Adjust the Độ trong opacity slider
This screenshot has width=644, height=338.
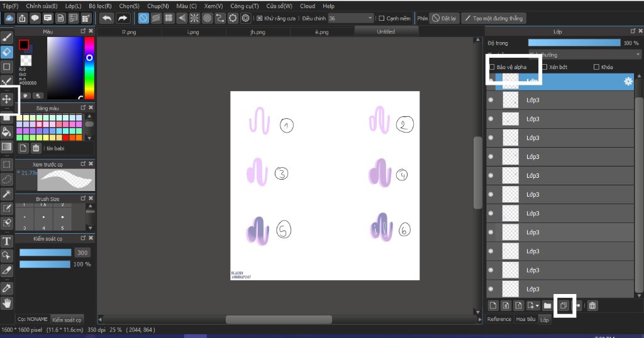pos(574,43)
